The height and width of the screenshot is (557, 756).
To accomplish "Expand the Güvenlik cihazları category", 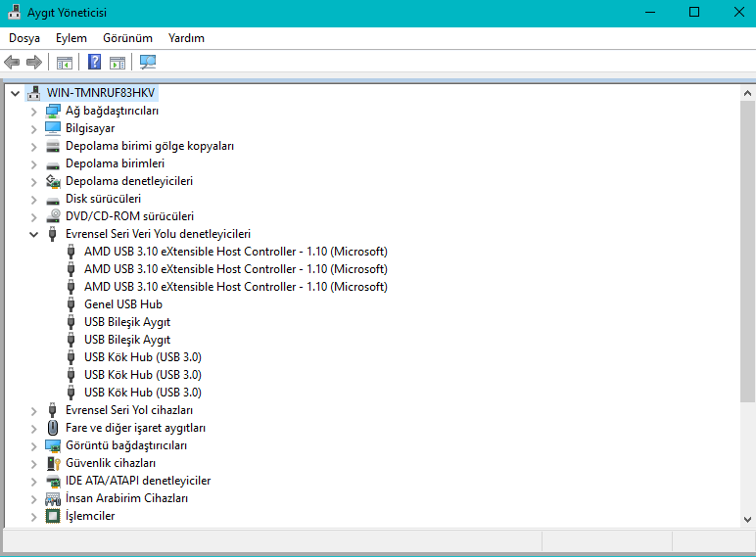I will (x=33, y=464).
